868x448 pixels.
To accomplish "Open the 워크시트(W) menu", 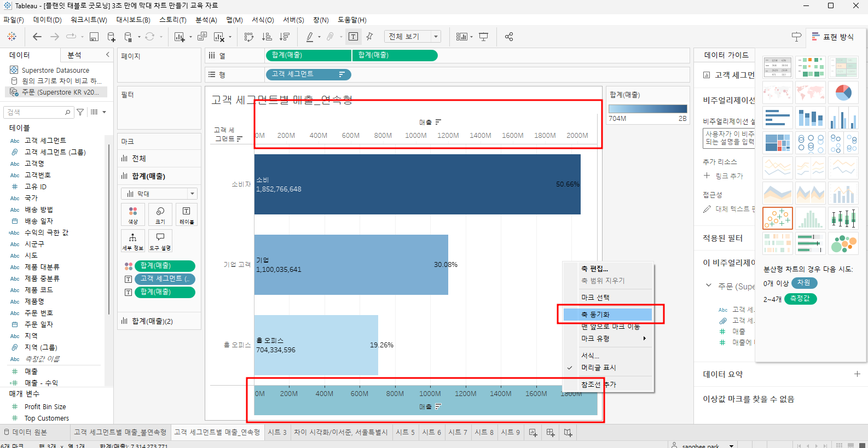I will tap(89, 20).
